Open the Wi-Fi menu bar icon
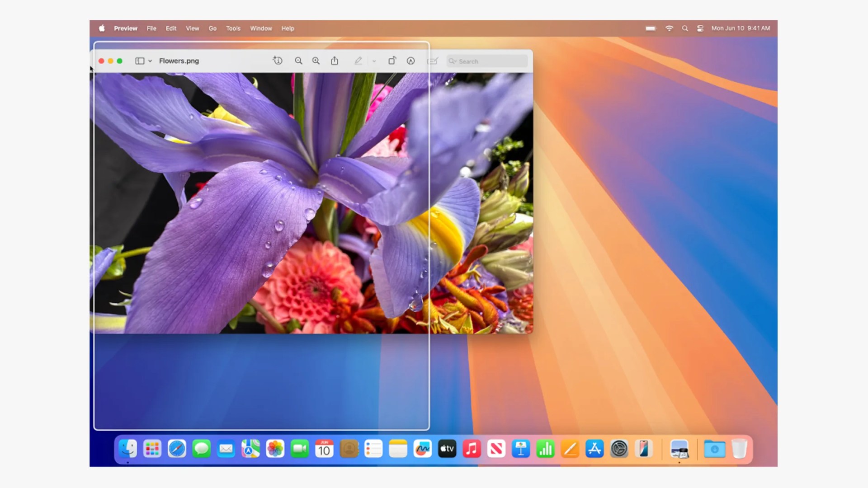Viewport: 868px width, 488px height. coord(669,28)
